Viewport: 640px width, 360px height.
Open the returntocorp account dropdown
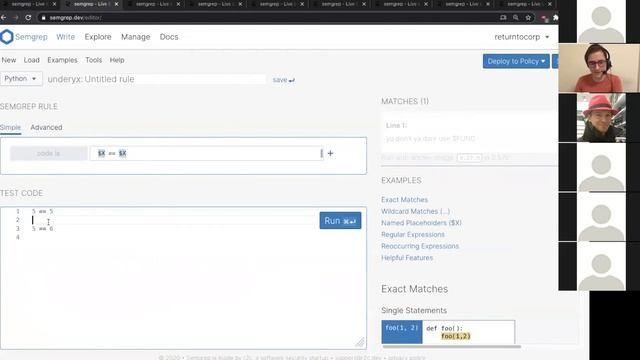(522, 37)
